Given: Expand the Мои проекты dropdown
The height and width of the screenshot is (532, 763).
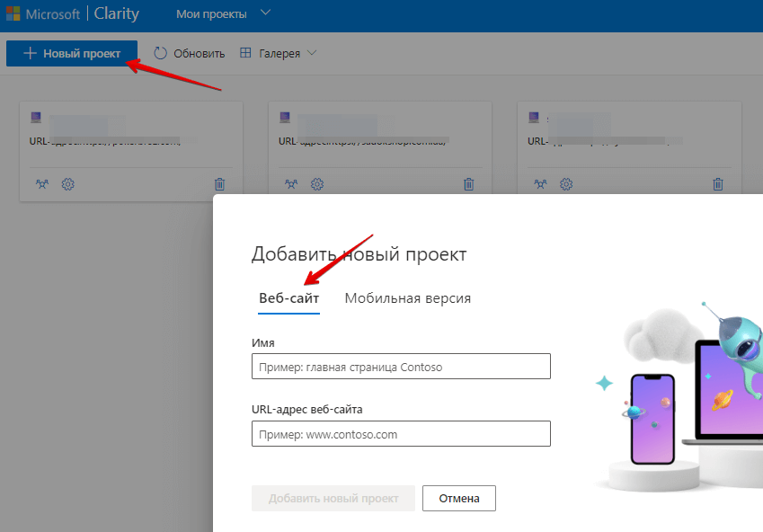Looking at the screenshot, I should click(x=223, y=13).
